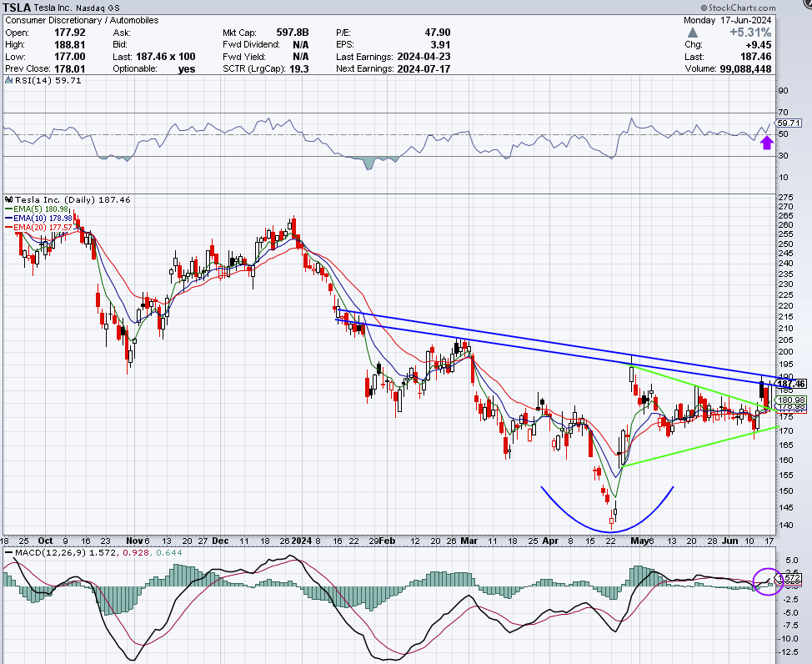Click the 30 level on RSI axis

(x=783, y=155)
